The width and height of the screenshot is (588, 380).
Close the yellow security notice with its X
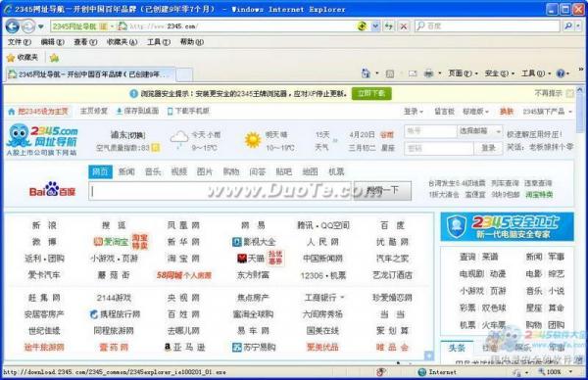[570, 93]
